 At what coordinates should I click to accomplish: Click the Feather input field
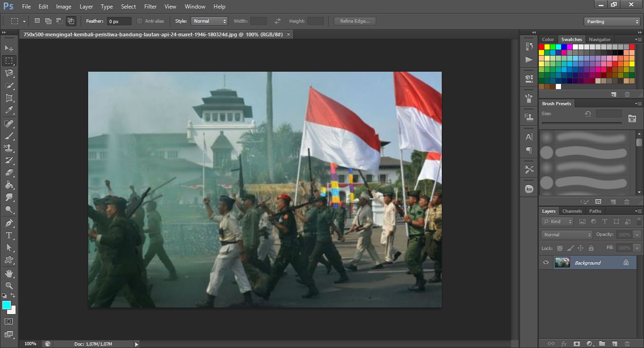click(x=119, y=21)
